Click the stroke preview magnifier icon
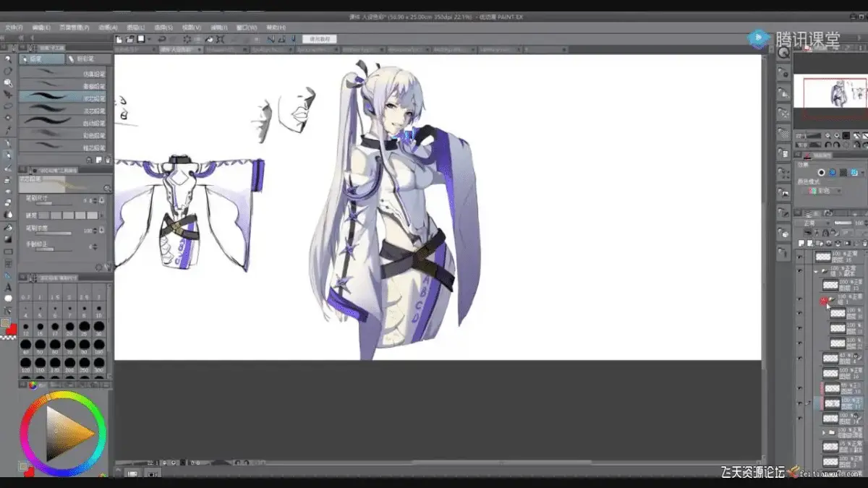This screenshot has width=868, height=488. pyautogui.click(x=107, y=188)
